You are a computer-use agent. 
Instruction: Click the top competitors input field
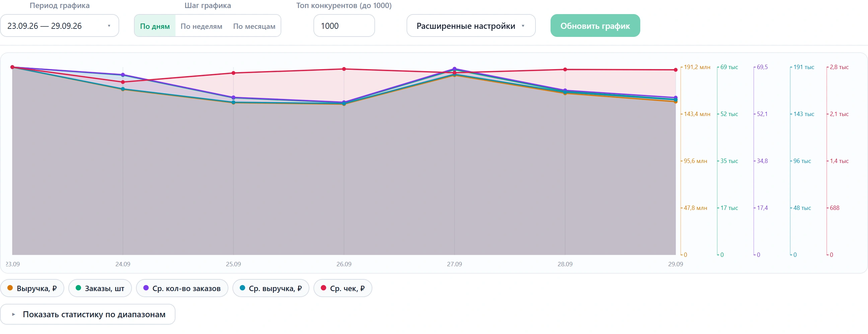(x=344, y=25)
